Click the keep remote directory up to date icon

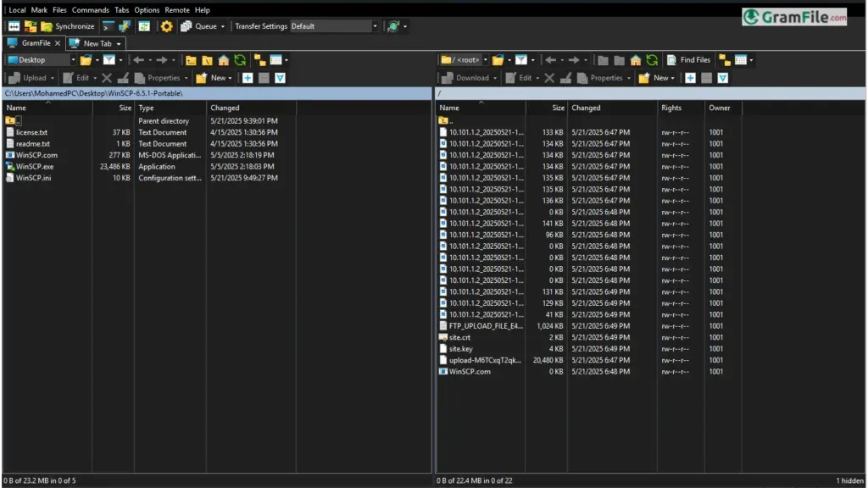[144, 26]
